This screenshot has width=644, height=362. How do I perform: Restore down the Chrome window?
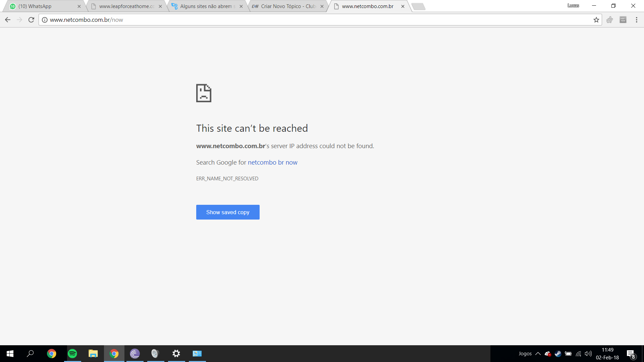(613, 6)
